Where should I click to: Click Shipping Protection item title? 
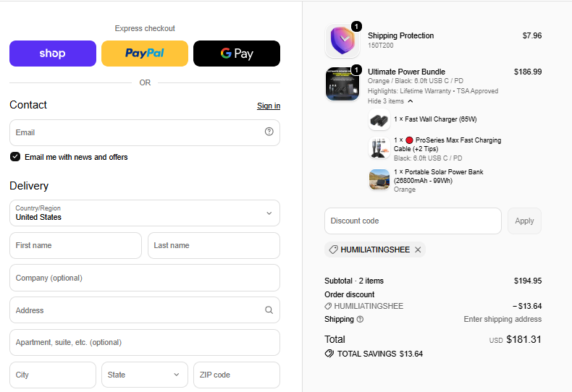click(400, 35)
